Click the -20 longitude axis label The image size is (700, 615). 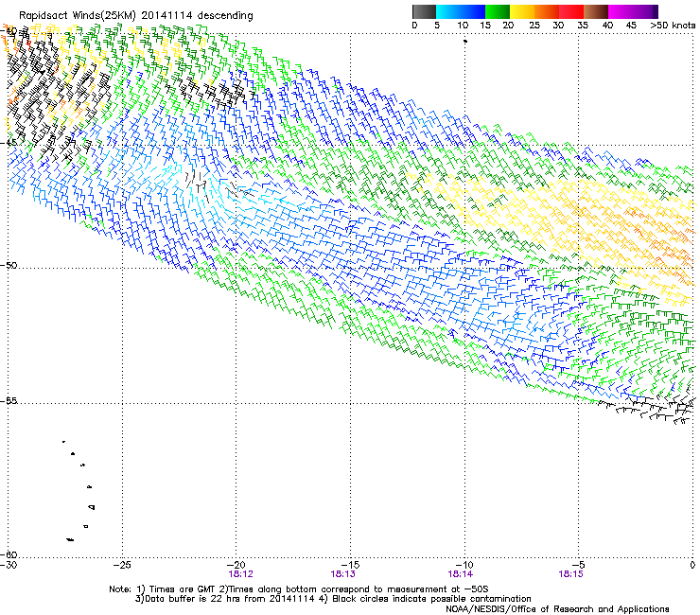(236, 565)
